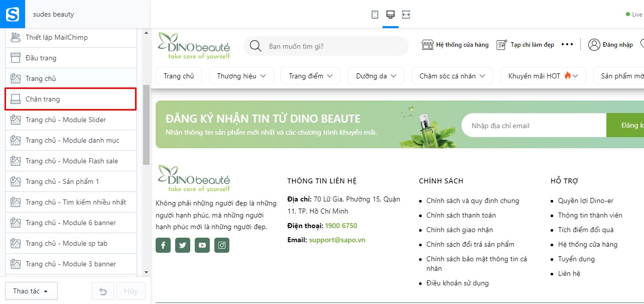644x304 pixels.
Task: Click the store system shop icon
Action: pos(427,45)
